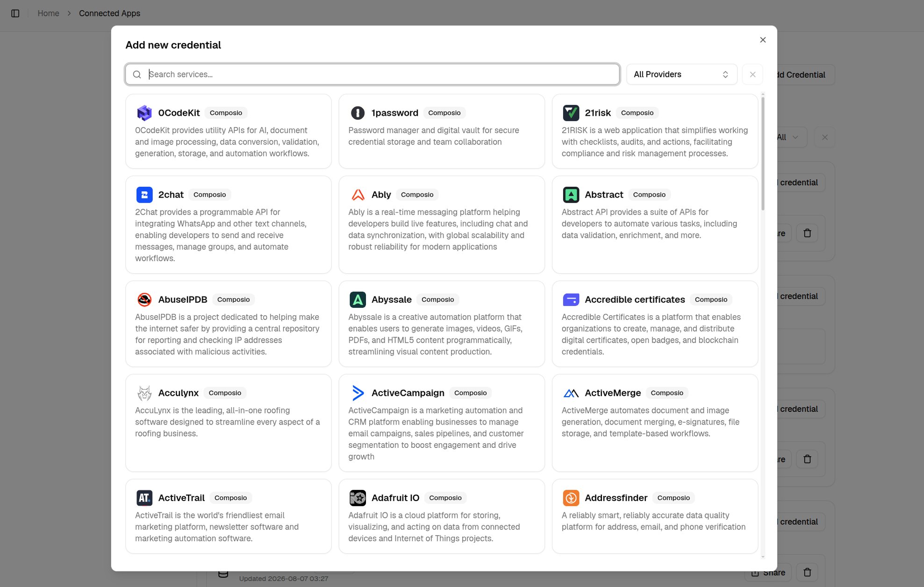Click the Acculynx lynx logo icon
The image size is (924, 587).
[x=144, y=393]
